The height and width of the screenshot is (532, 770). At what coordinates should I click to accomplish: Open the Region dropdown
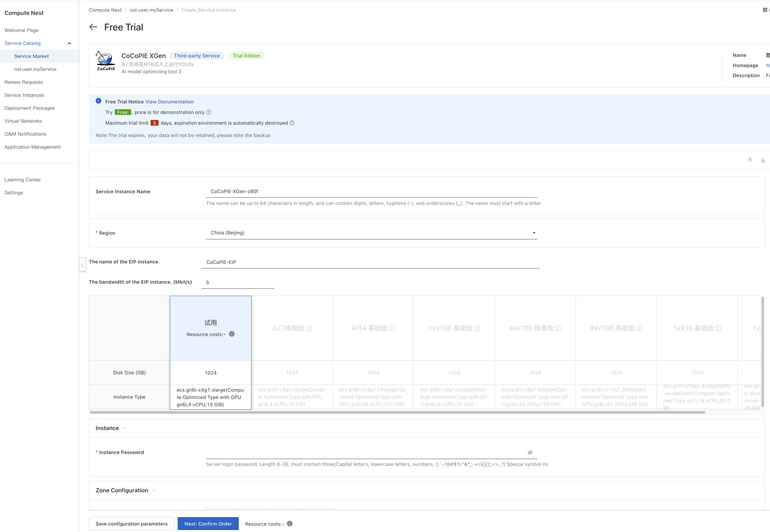[371, 233]
